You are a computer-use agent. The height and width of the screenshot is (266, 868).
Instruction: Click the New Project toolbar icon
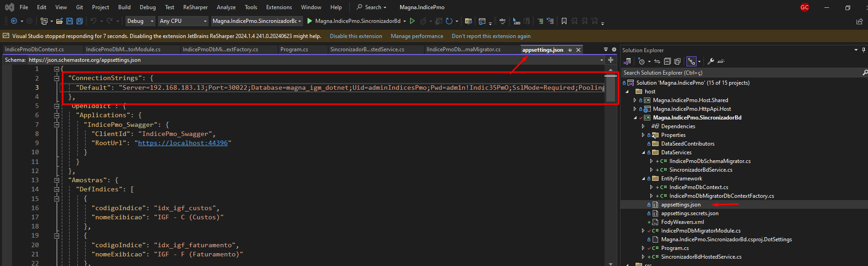tap(44, 21)
